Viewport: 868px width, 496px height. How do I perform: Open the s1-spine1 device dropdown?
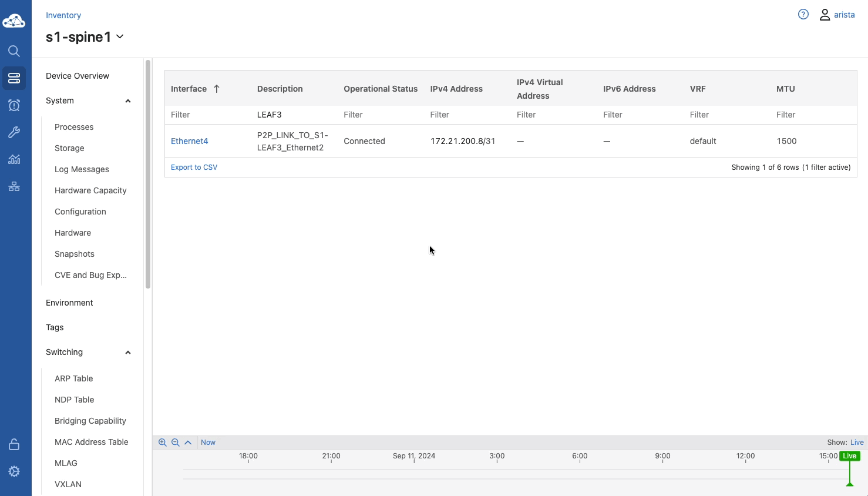(x=120, y=36)
